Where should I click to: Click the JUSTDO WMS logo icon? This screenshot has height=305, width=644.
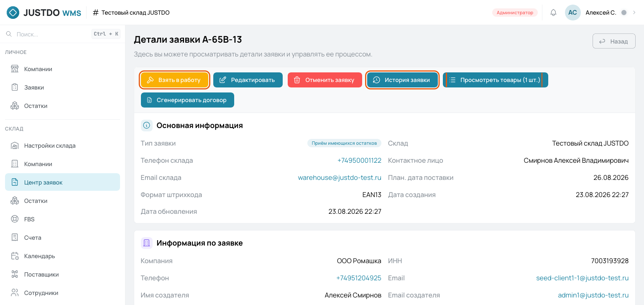click(x=13, y=13)
